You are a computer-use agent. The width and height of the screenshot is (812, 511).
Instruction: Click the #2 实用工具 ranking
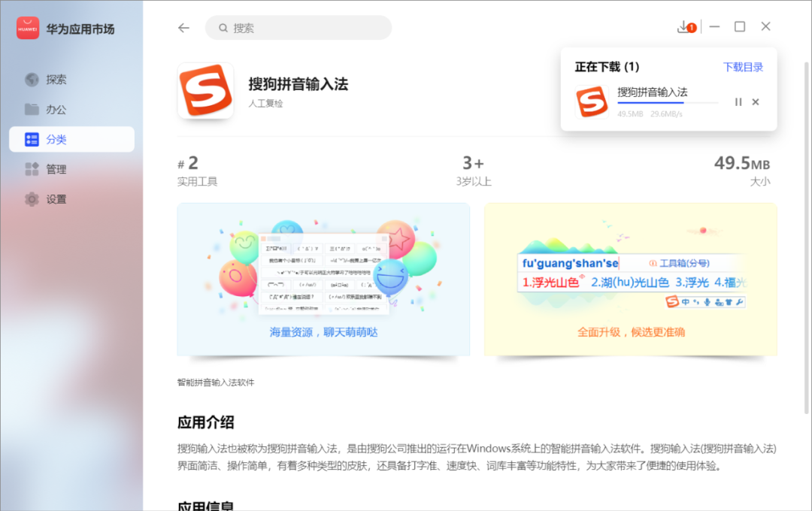[197, 171]
